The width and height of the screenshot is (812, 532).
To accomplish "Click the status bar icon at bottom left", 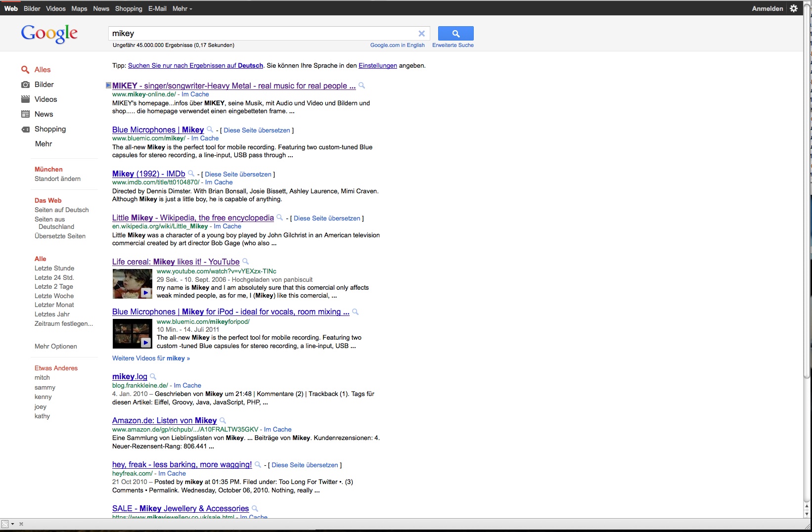I will pyautogui.click(x=5, y=524).
